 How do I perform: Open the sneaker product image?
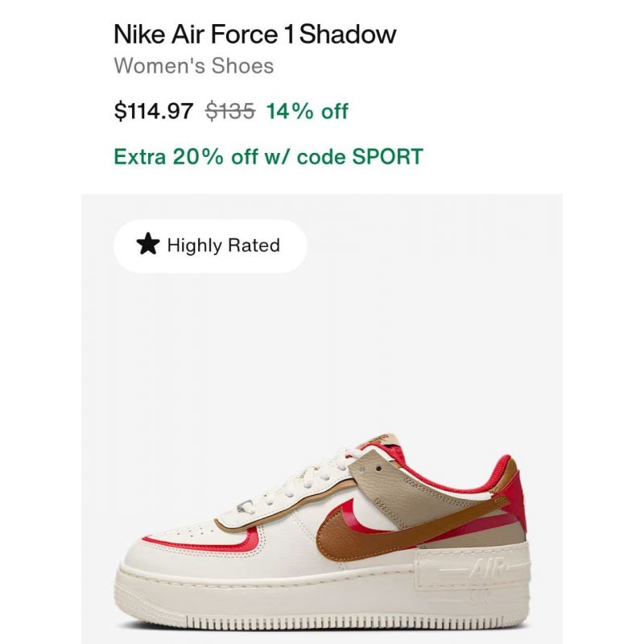click(321, 419)
